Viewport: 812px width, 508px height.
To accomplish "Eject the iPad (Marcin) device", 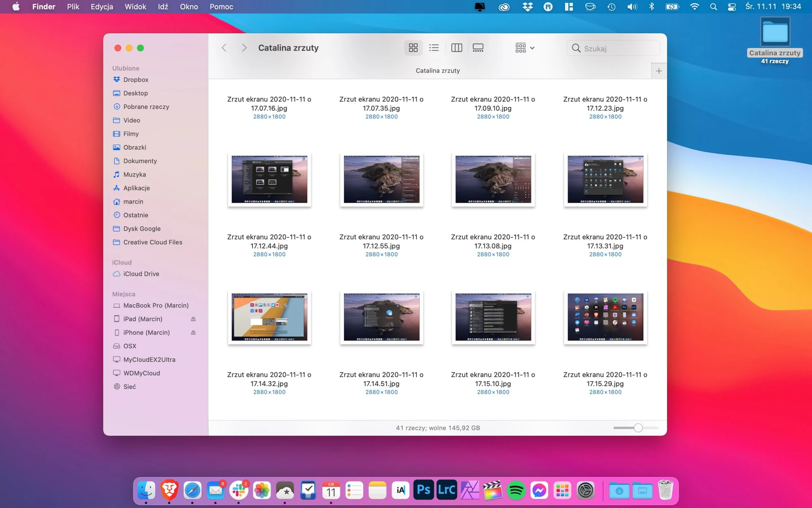I will coord(193,319).
